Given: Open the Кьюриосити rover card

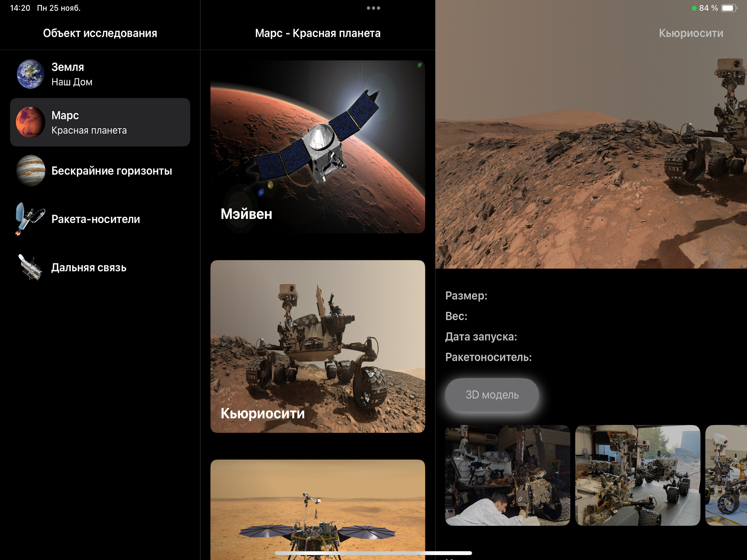Looking at the screenshot, I should [x=318, y=346].
